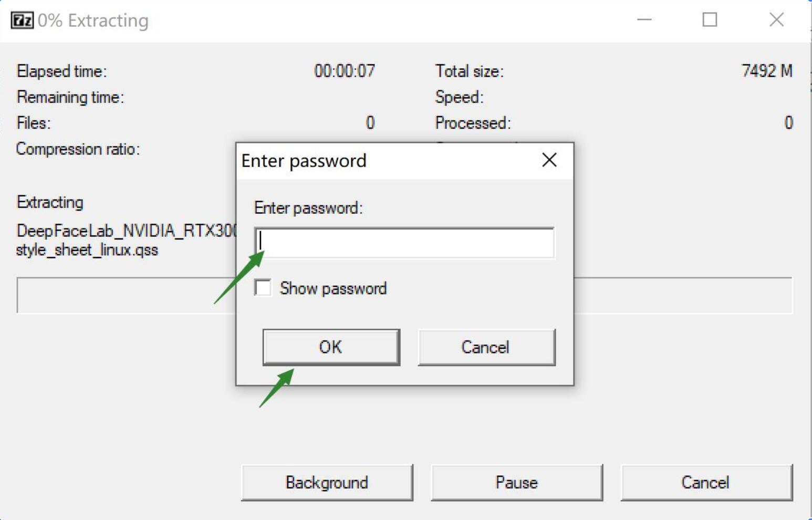Minimize the 0% Extracting window
Image resolution: width=812 pixels, height=520 pixels.
click(644, 20)
